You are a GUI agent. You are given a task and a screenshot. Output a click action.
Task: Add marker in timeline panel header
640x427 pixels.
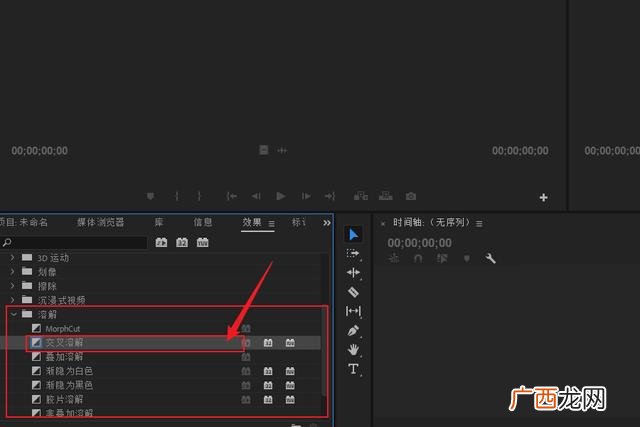[467, 258]
